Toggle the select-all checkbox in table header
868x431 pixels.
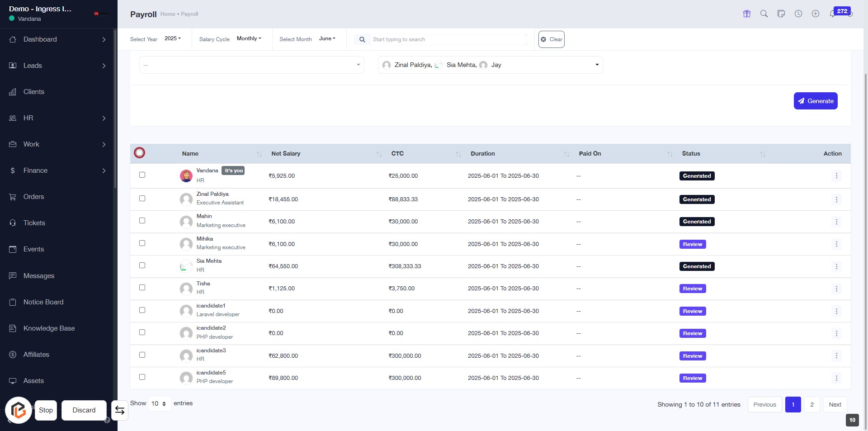pos(140,153)
